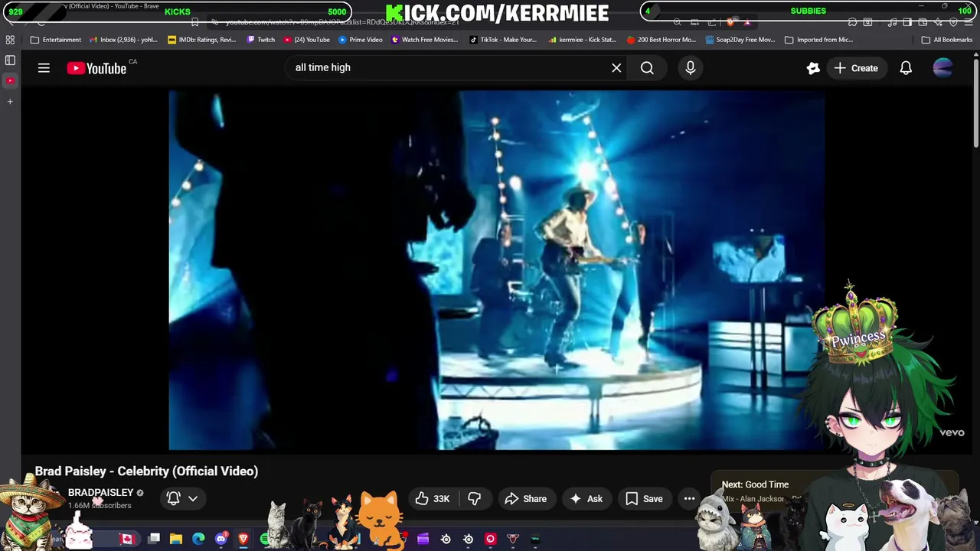
Task: Click the video player to pause
Action: (496, 270)
